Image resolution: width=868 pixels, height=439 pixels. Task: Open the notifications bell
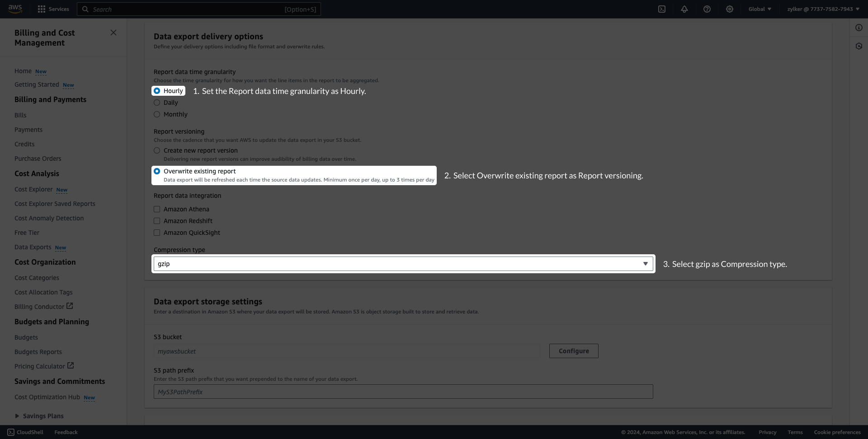(684, 9)
